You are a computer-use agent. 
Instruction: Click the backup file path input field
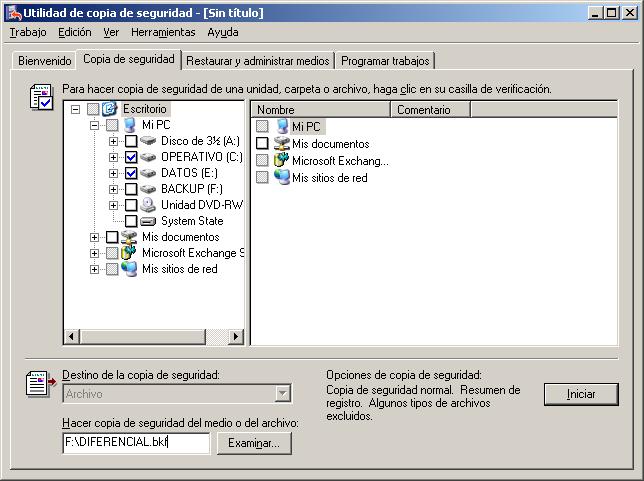pos(135,443)
